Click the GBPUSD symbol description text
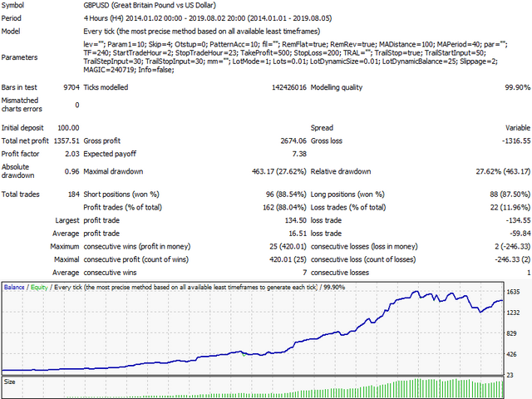532x399 pixels. click(x=150, y=5)
